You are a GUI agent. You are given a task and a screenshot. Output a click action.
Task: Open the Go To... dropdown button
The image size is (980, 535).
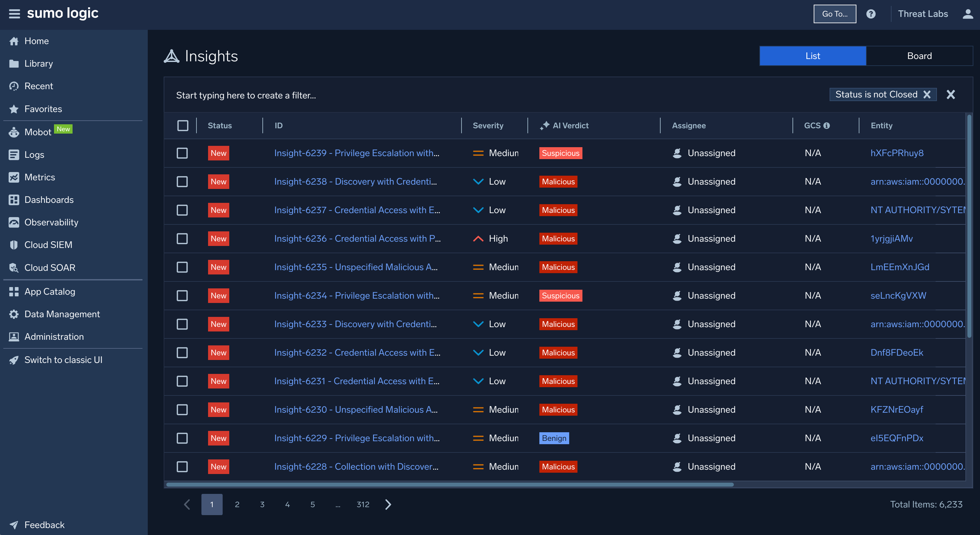point(835,14)
